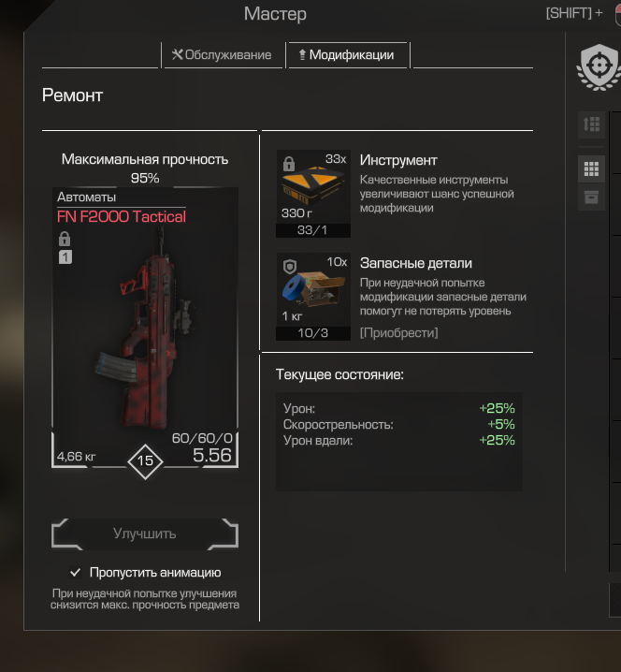Click the FN F2000 Tactical name
The image size is (621, 672).
click(122, 216)
